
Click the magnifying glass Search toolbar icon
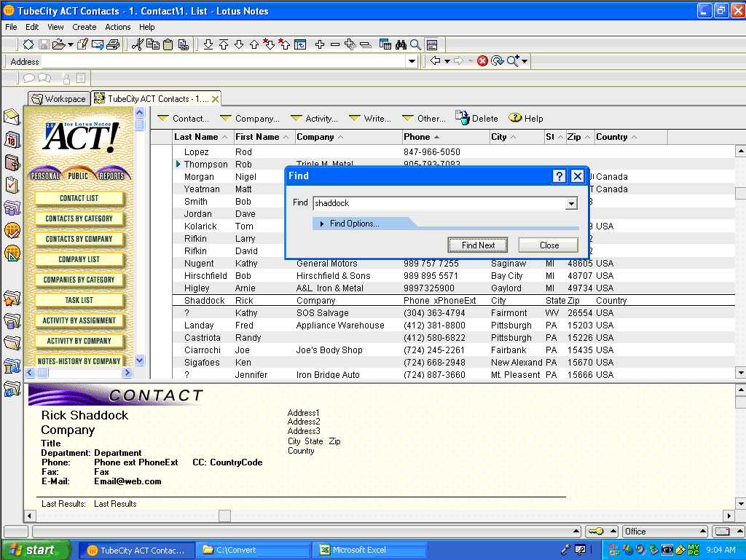coord(415,44)
